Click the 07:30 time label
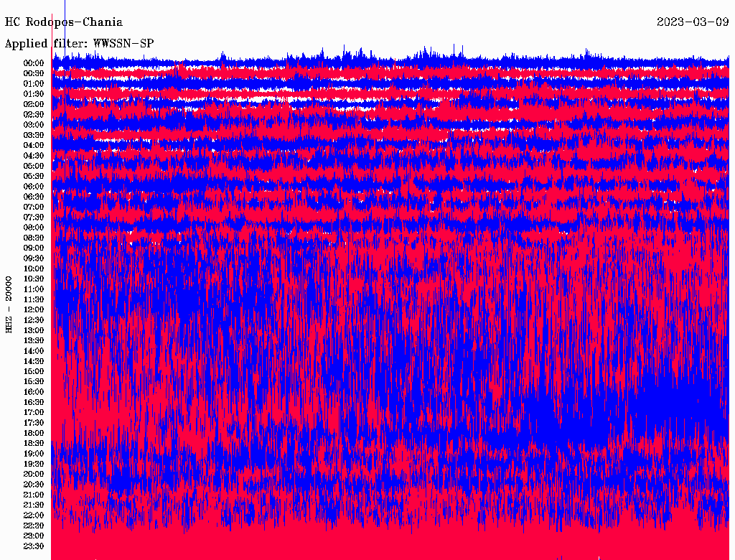This screenshot has width=735, height=560. [x=34, y=217]
